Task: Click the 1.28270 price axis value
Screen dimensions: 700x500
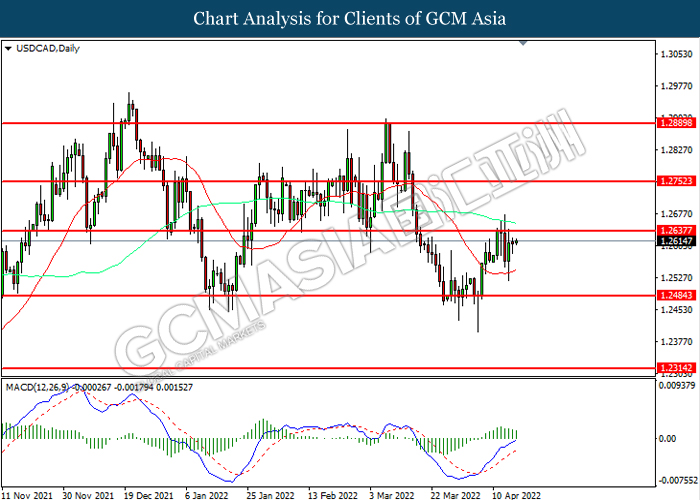Action: [676, 150]
